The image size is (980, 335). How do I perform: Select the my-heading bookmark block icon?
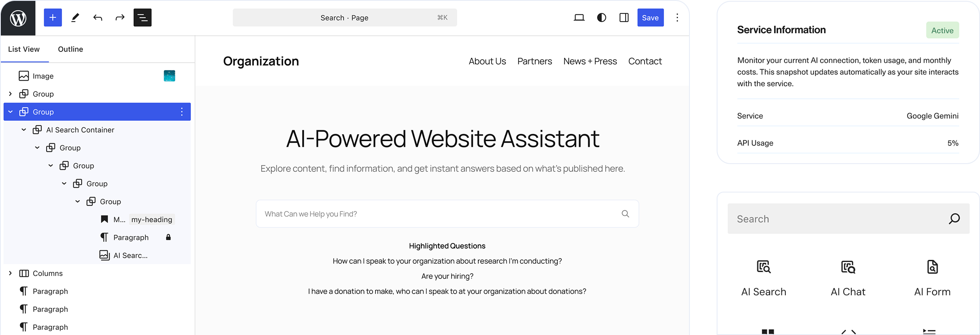[x=104, y=219]
